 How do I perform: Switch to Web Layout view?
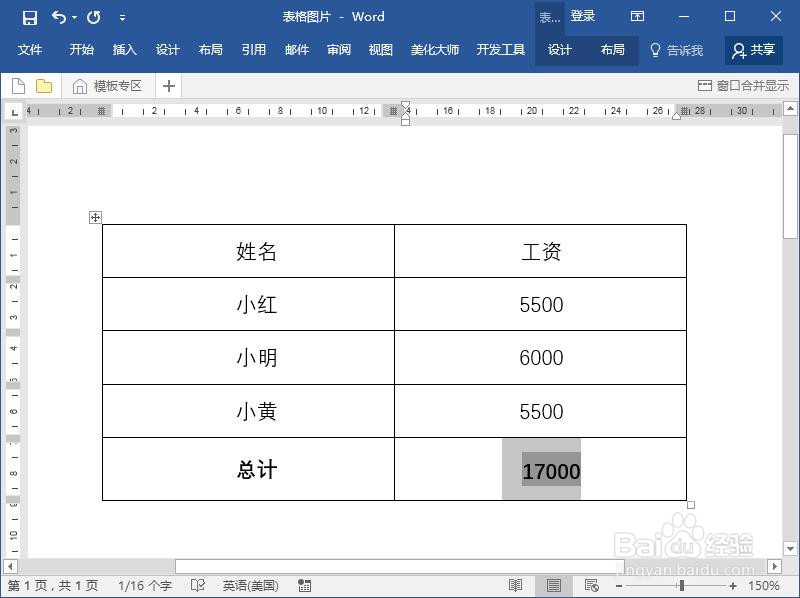click(591, 585)
